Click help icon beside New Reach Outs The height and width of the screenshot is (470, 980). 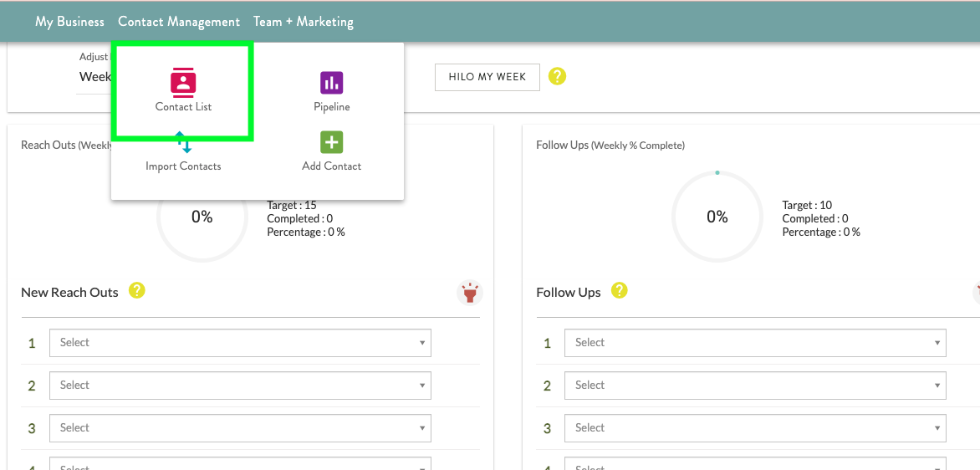(x=137, y=291)
